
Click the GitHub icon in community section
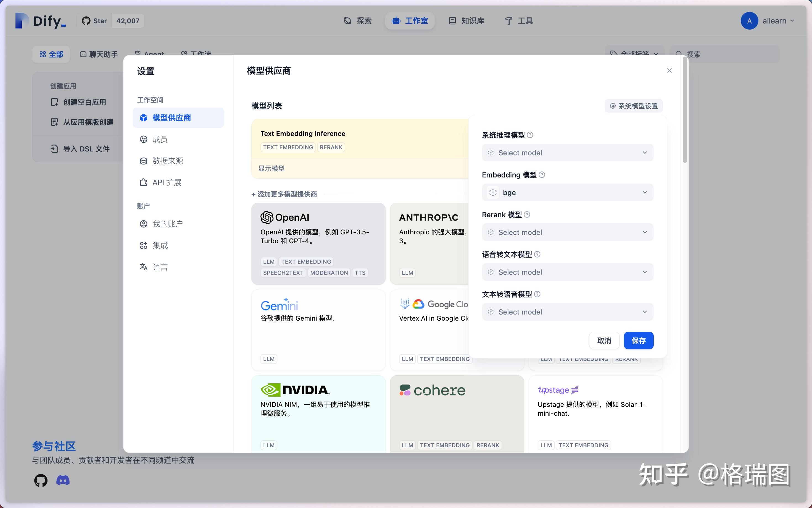tap(40, 480)
